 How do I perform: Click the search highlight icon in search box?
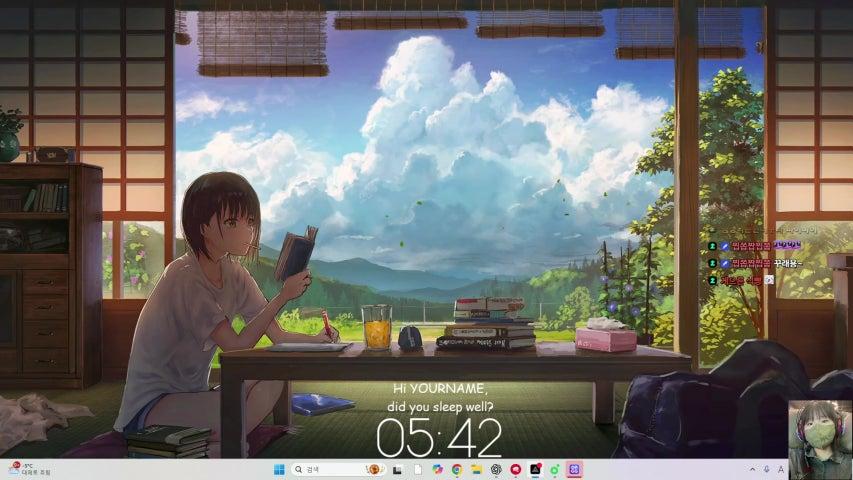(x=374, y=470)
